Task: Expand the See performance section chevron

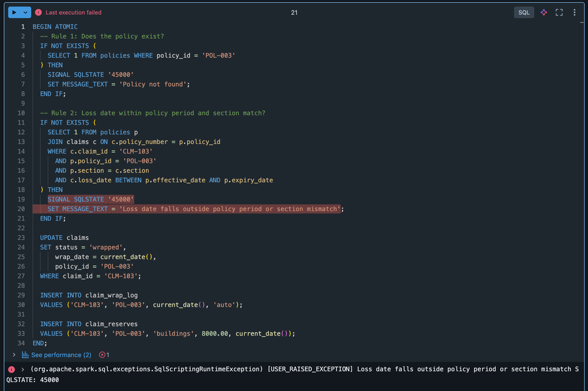Action: (x=14, y=355)
